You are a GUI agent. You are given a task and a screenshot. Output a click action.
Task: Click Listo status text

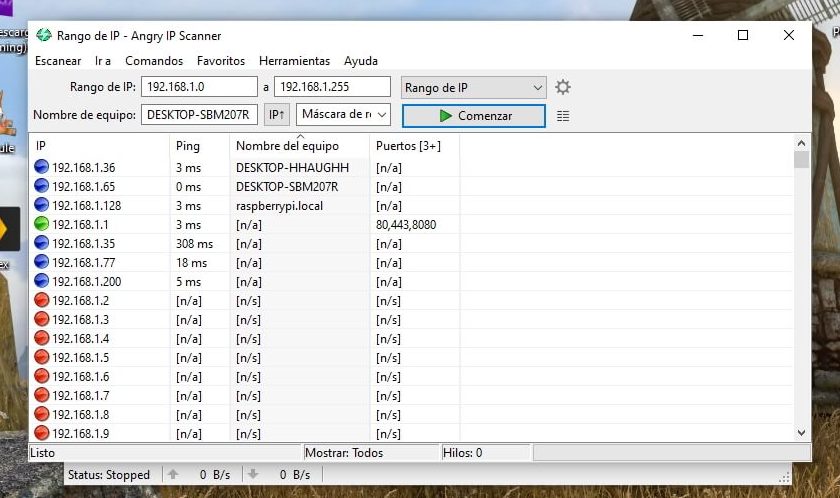(43, 452)
